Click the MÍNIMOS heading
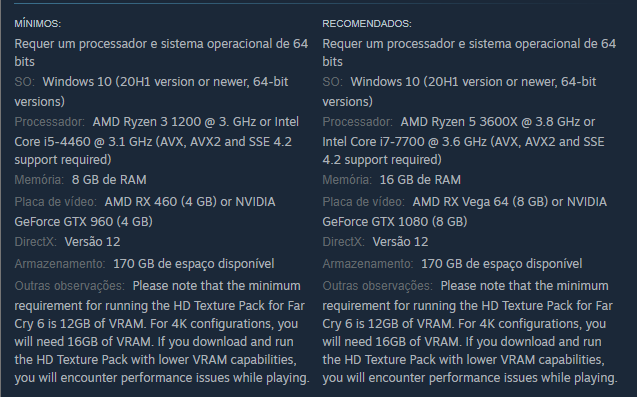The image size is (637, 397). click(x=37, y=24)
